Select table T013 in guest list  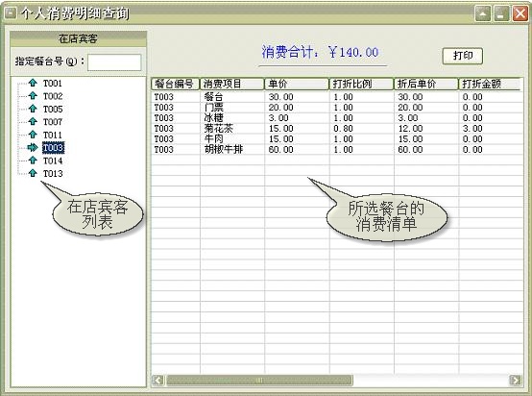(x=53, y=174)
